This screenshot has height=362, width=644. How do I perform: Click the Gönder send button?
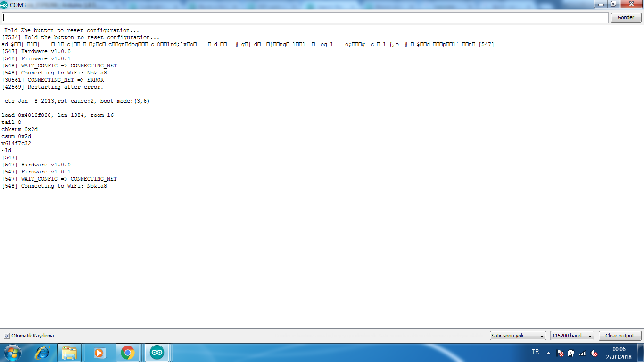coord(626,17)
